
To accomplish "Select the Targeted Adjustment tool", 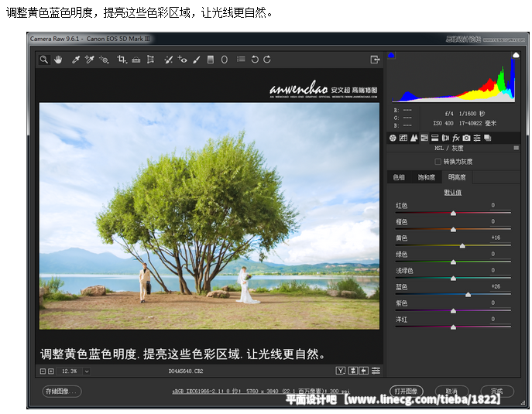I will [x=104, y=60].
